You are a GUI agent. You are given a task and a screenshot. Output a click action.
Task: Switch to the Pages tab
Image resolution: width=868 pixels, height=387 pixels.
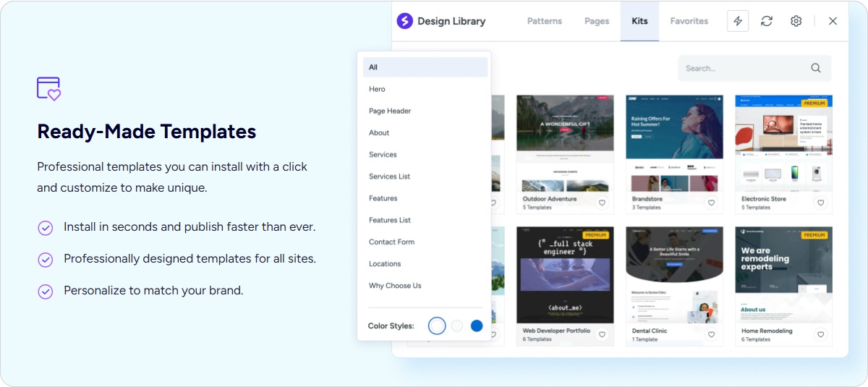click(x=597, y=21)
